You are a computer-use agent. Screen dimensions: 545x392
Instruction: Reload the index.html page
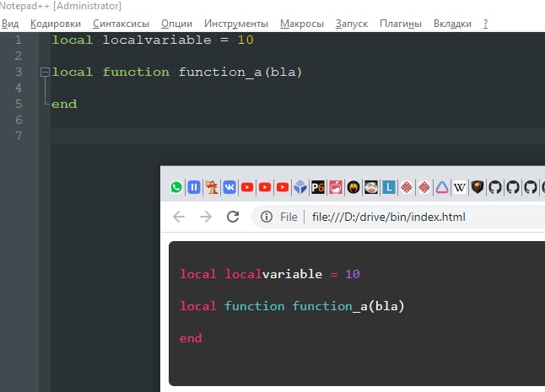coord(233,217)
